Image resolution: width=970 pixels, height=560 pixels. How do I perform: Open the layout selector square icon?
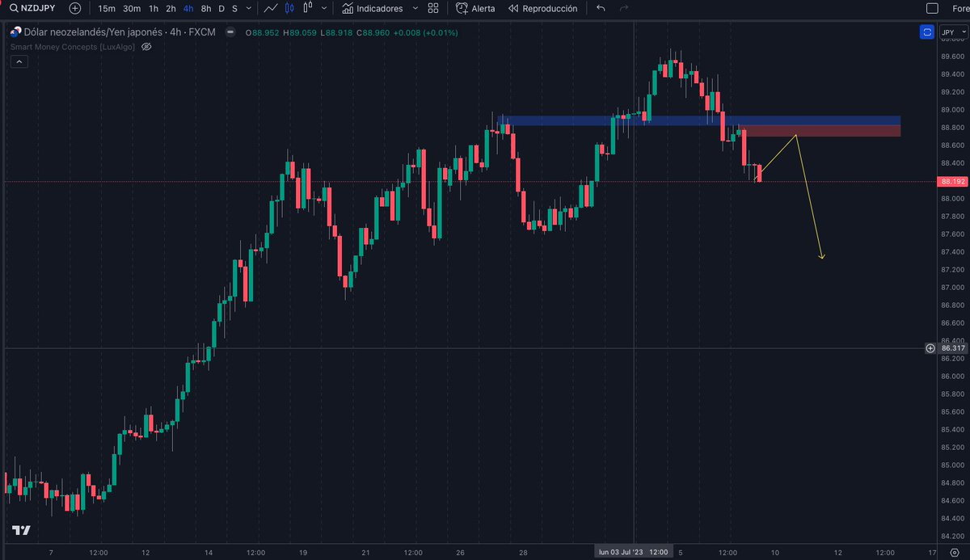click(932, 8)
